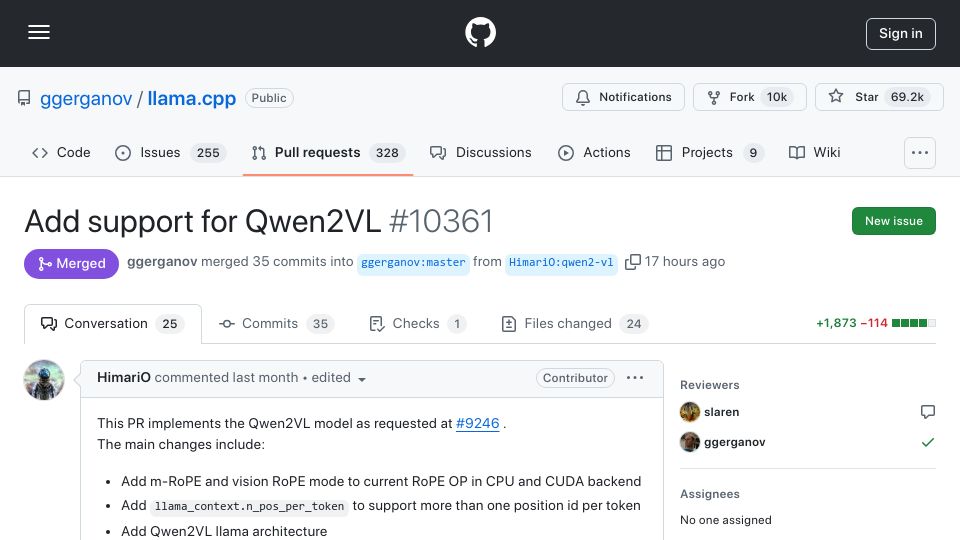Click the Assignees sidebar heading
The width and height of the screenshot is (960, 540).
pyautogui.click(x=710, y=494)
